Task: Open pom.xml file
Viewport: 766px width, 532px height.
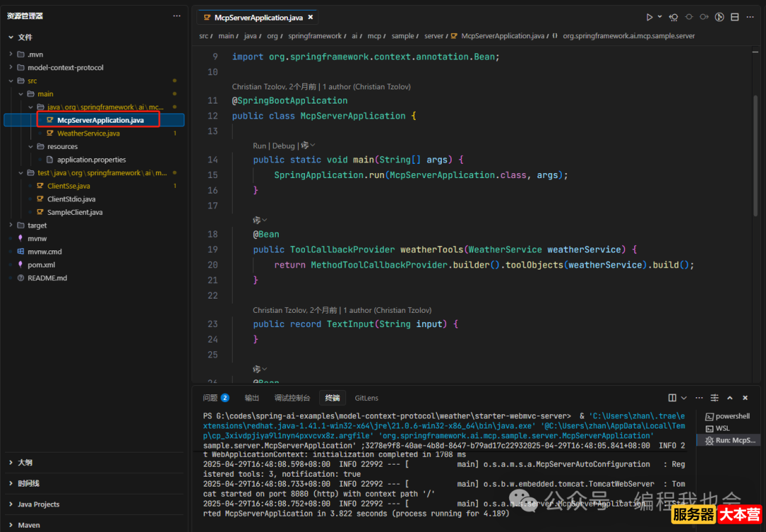Action: tap(41, 265)
